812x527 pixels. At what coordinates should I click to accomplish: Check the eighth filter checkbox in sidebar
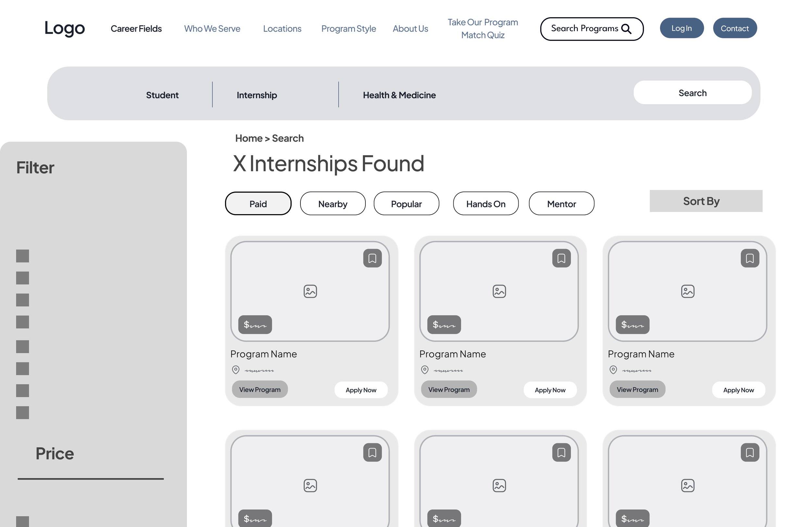pos(22,412)
